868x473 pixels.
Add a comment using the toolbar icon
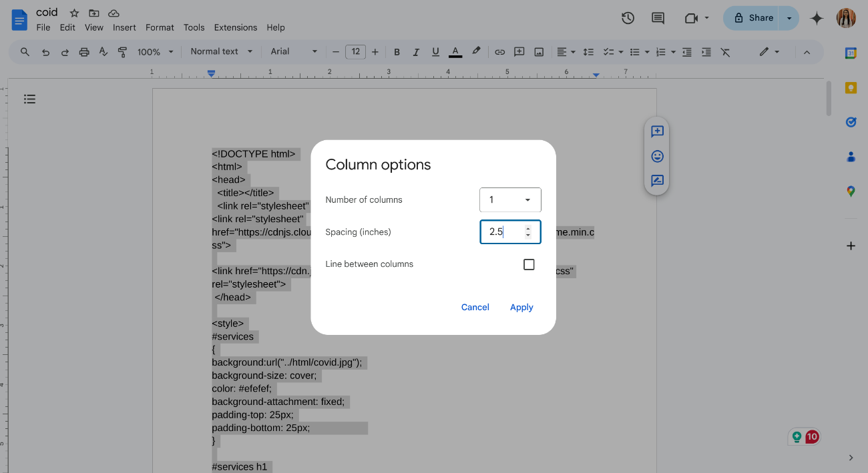[x=519, y=51]
